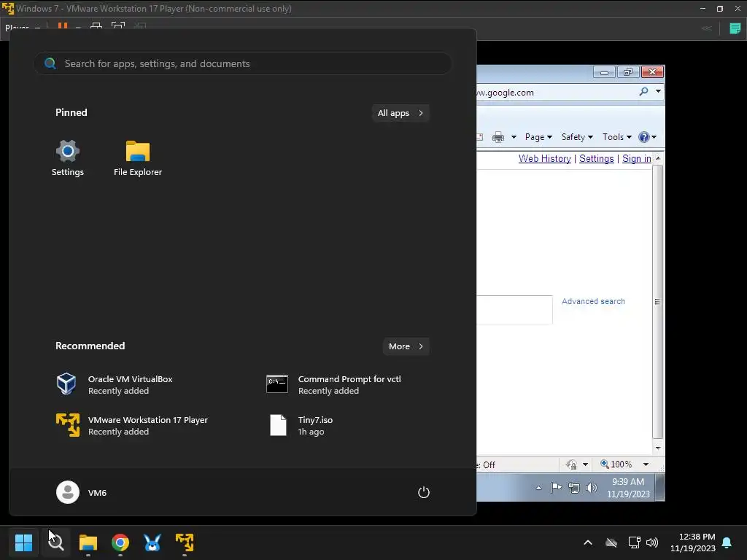This screenshot has width=747, height=560.
Task: Launch Oracle VM VirtualBox from Recommended
Action: [115, 384]
